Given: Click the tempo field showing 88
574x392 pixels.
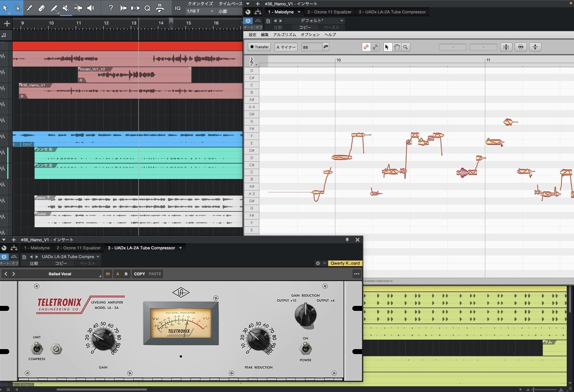Looking at the screenshot, I should point(312,47).
